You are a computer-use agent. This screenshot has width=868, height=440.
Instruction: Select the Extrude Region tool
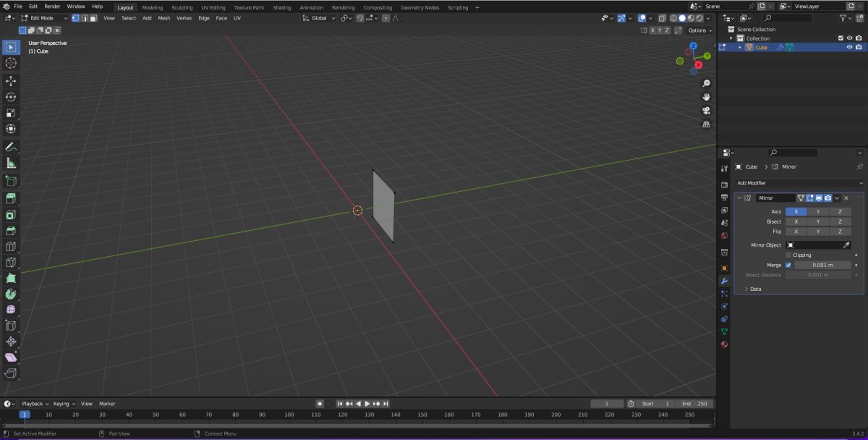coord(11,199)
